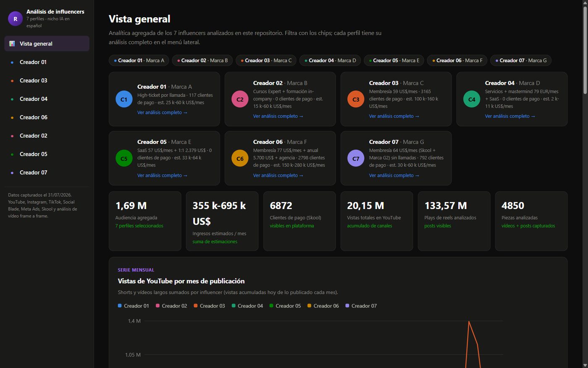
Task: Open Creador 02 in the sidebar
Action: [47, 136]
